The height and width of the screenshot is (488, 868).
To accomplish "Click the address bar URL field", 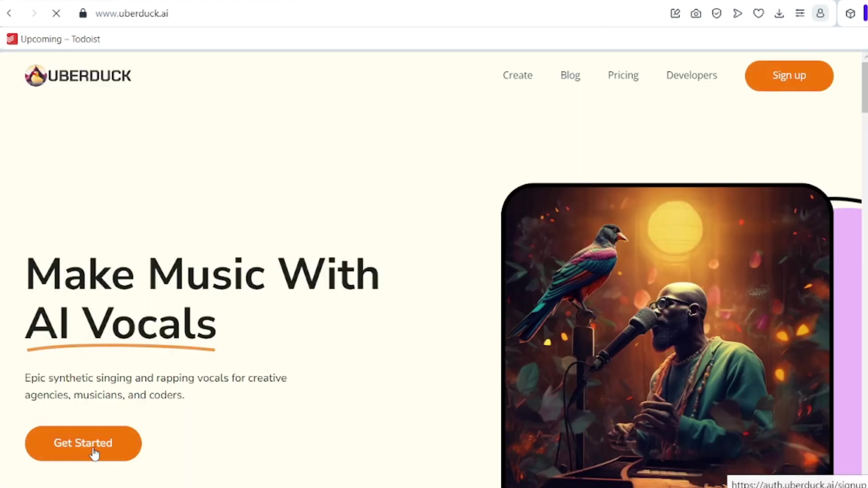I will 362,14.
